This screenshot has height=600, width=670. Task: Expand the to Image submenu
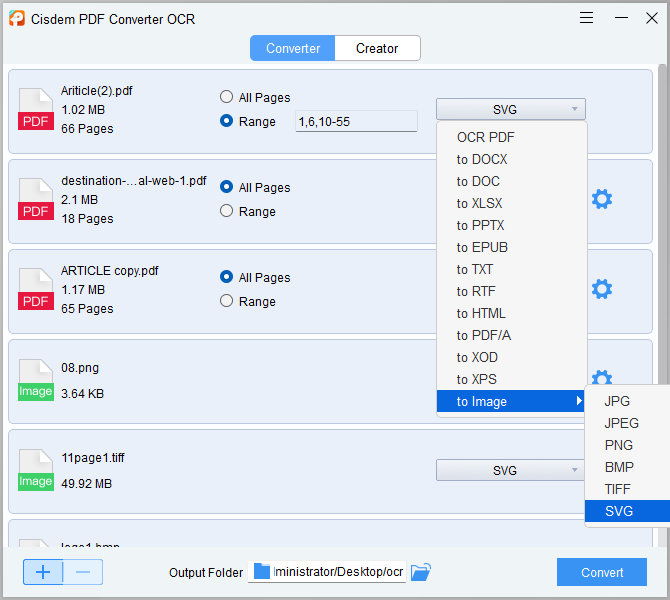511,401
